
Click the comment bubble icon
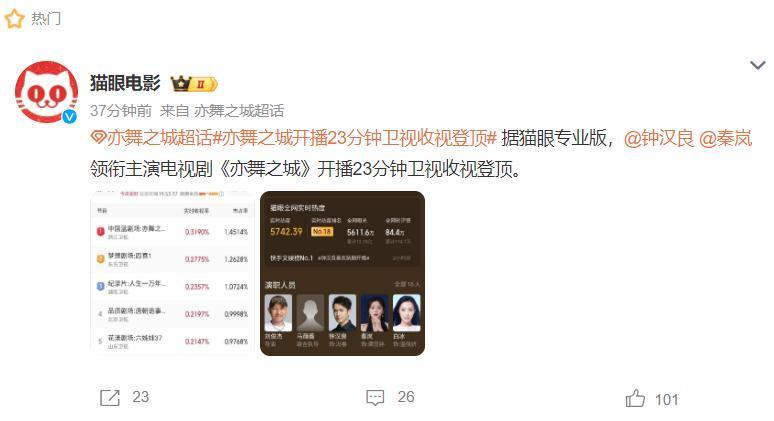click(x=375, y=397)
